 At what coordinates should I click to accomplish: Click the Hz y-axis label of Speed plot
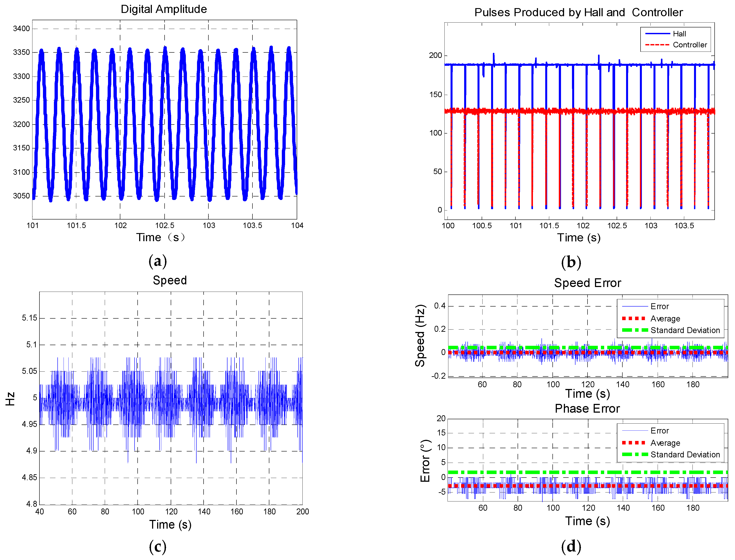click(x=10, y=399)
